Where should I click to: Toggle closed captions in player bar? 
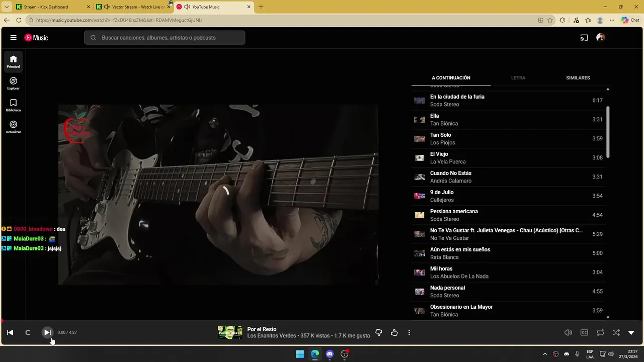click(x=584, y=332)
